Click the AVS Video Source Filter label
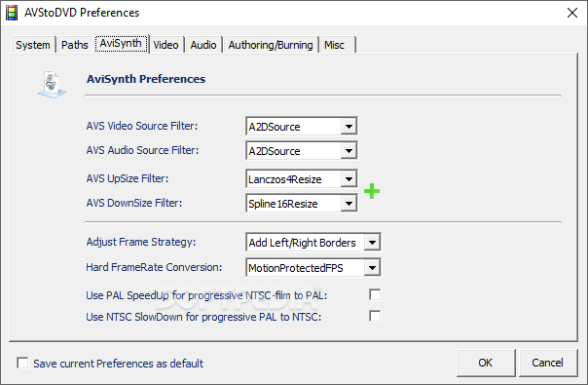This screenshot has height=385, width=588. tap(142, 126)
